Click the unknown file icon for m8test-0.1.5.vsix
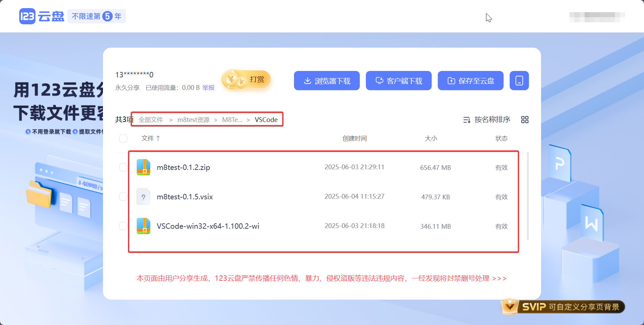This screenshot has height=325, width=644. 143,197
